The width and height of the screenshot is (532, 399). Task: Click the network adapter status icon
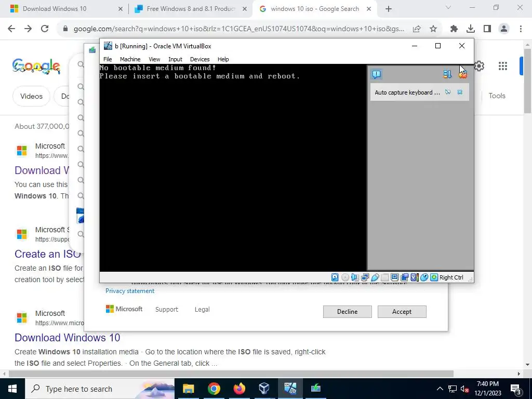pyautogui.click(x=365, y=277)
